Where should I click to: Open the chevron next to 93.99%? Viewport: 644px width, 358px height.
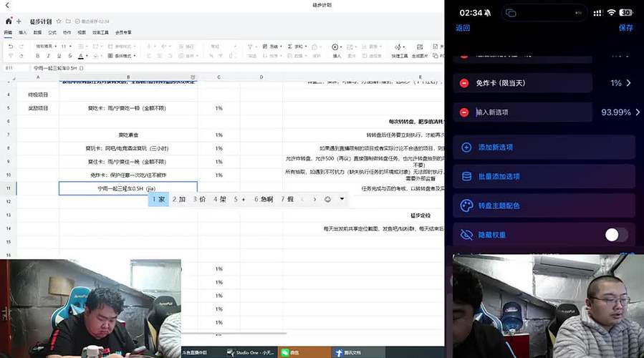pos(638,112)
